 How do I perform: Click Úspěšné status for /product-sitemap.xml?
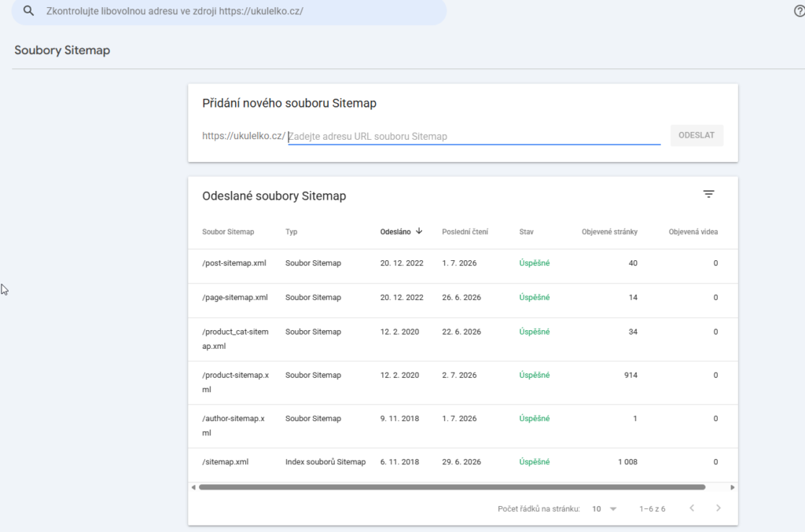click(x=535, y=376)
